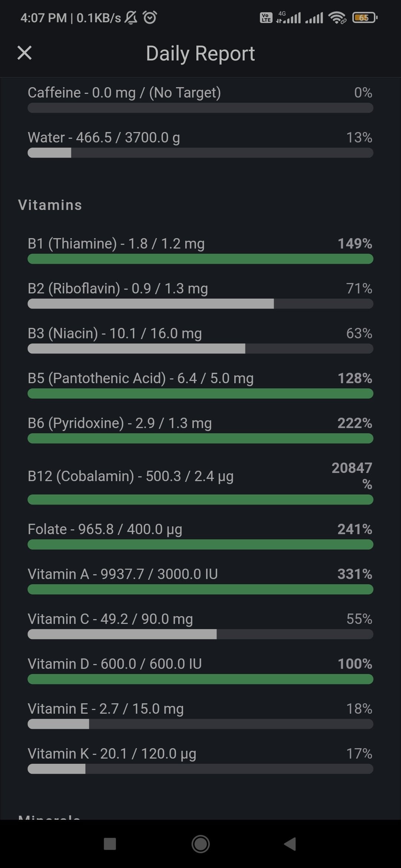Image resolution: width=401 pixels, height=868 pixels.
Task: Select the Water intake progress bar
Action: click(x=200, y=153)
